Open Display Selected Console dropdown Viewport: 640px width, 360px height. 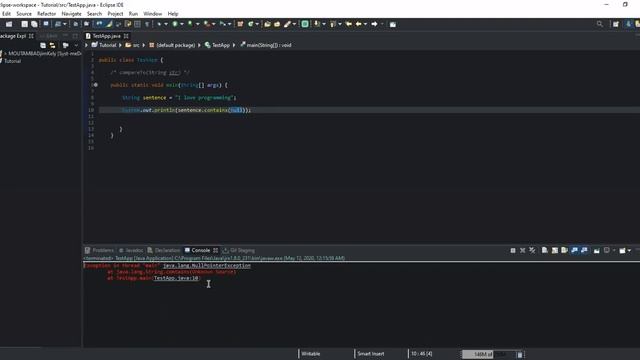point(613,250)
